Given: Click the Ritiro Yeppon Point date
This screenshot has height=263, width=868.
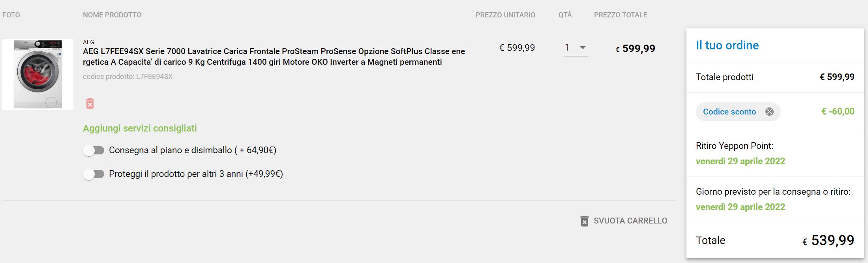Looking at the screenshot, I should (x=740, y=161).
